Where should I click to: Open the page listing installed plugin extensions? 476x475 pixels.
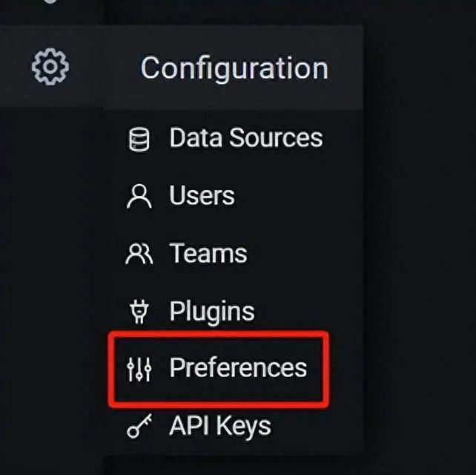pyautogui.click(x=211, y=311)
